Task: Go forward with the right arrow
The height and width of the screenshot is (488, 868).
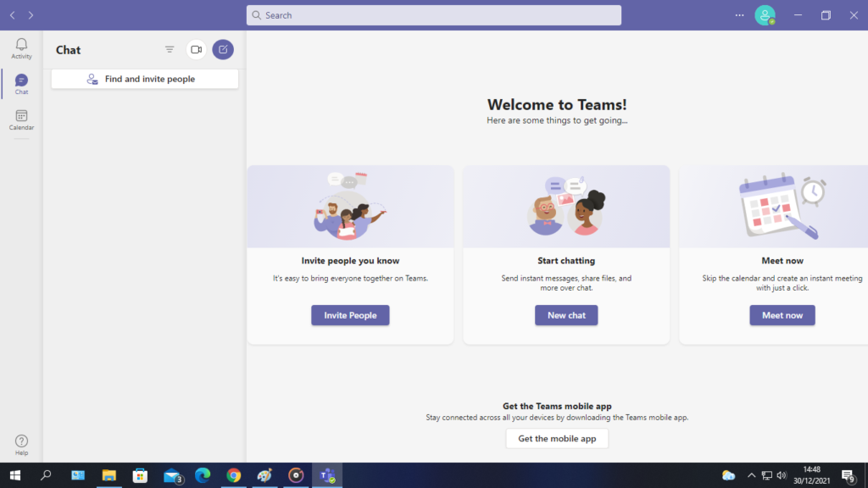Action: coord(31,15)
